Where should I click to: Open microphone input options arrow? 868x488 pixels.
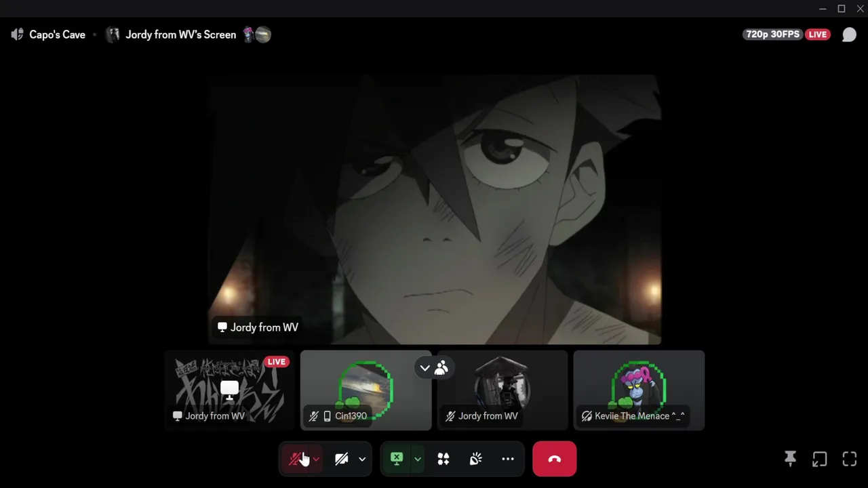[316, 459]
